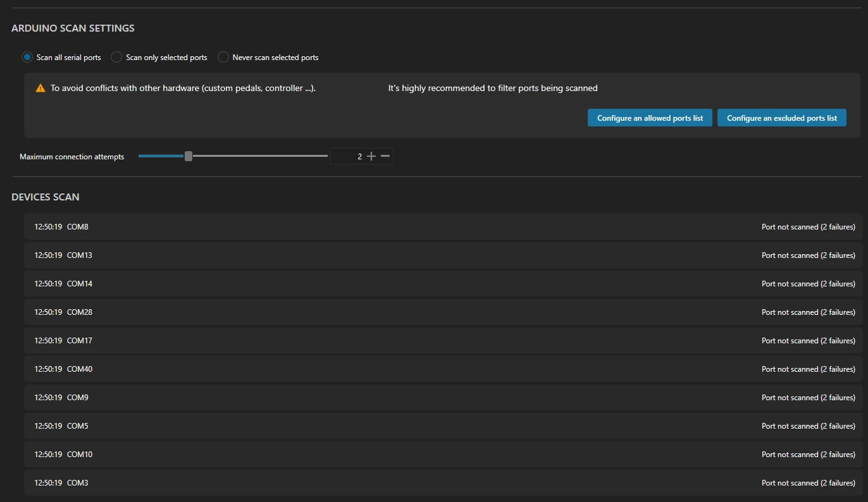The image size is (868, 502).
Task: Click "Port not scanned" status for COM3
Action: pos(808,483)
